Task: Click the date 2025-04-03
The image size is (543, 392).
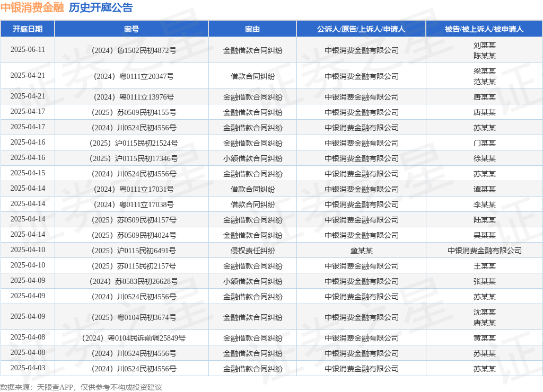Action: [x=28, y=368]
